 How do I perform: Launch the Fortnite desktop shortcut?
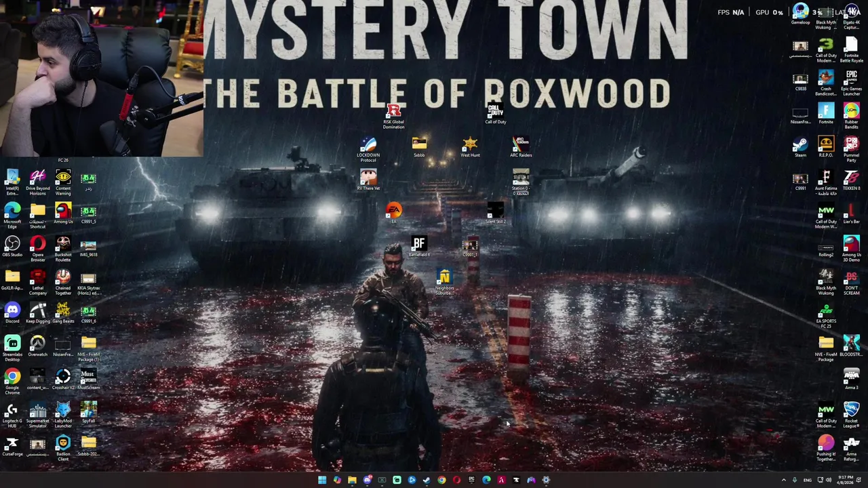(826, 114)
